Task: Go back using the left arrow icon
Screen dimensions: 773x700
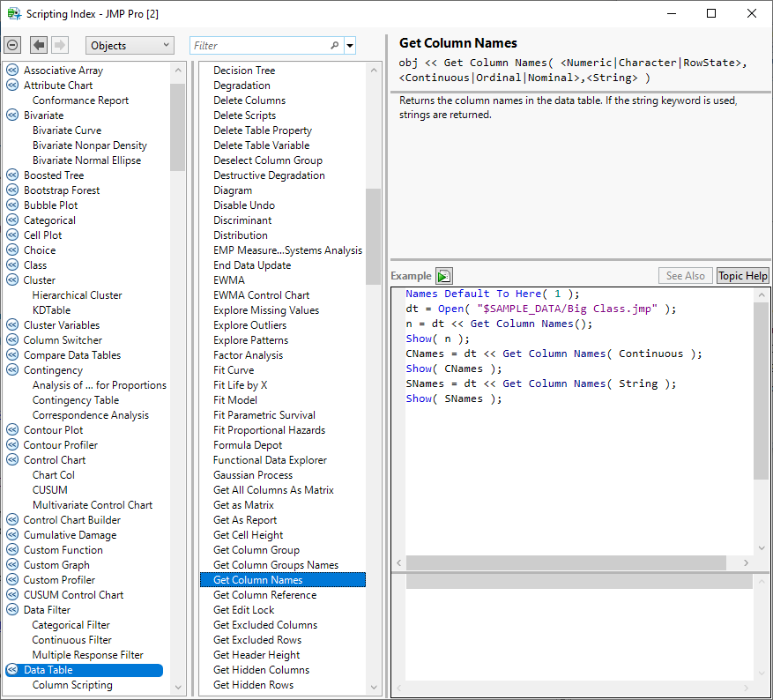Action: [x=39, y=45]
